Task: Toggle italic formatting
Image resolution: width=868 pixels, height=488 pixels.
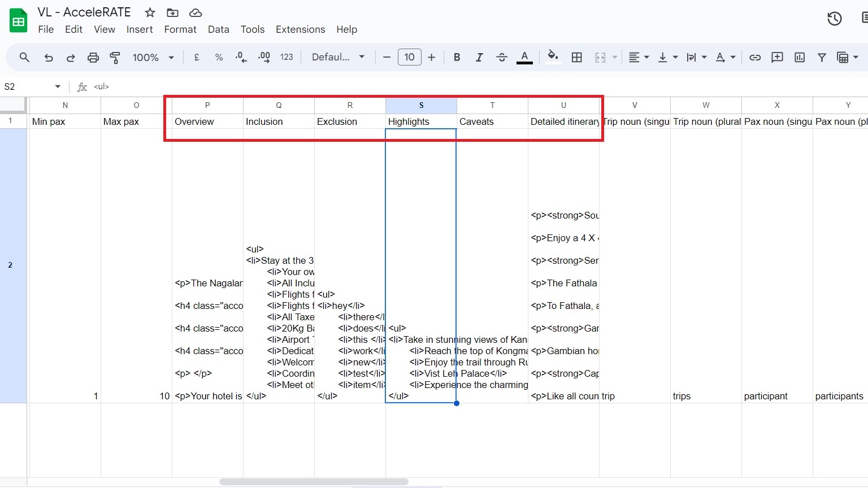Action: coord(479,58)
